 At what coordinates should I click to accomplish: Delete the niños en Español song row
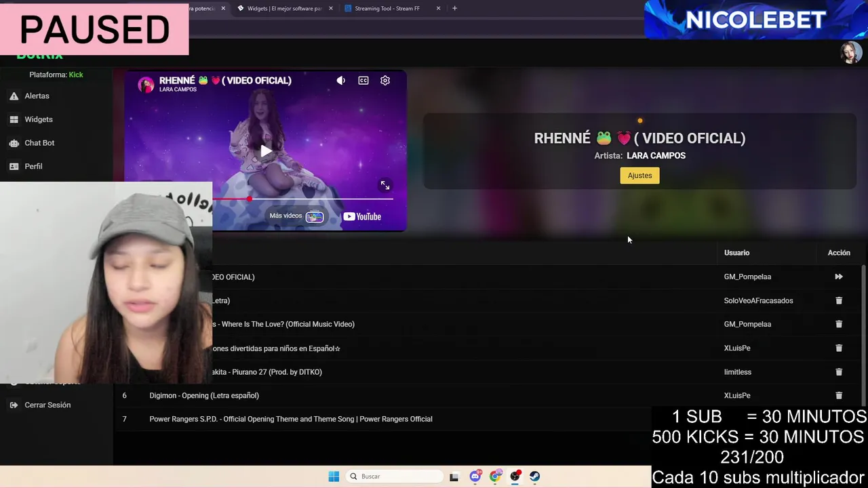pyautogui.click(x=839, y=348)
